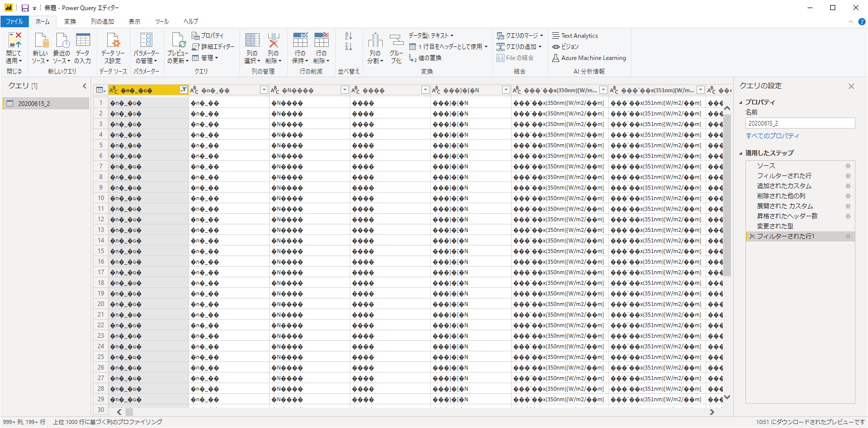
Task: Open the Data Source Settings (データソース設定) icon
Action: point(113,41)
